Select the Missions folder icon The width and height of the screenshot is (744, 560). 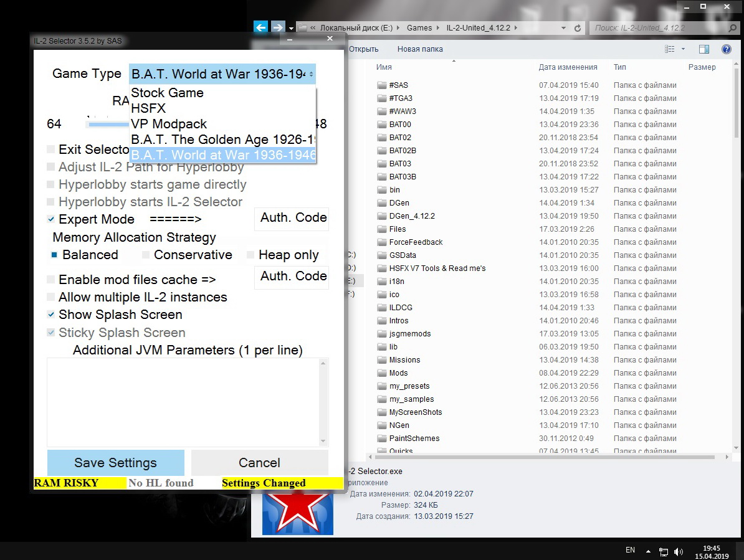coord(382,360)
